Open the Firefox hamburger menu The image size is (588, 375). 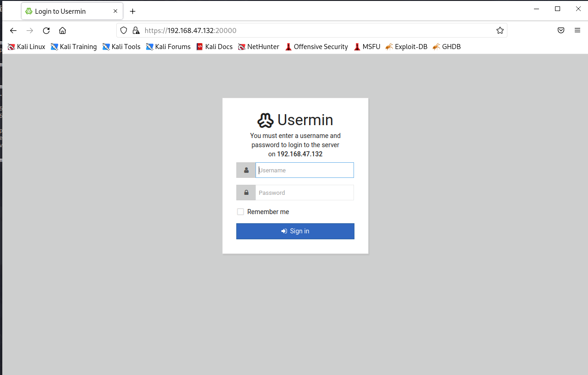tap(577, 31)
